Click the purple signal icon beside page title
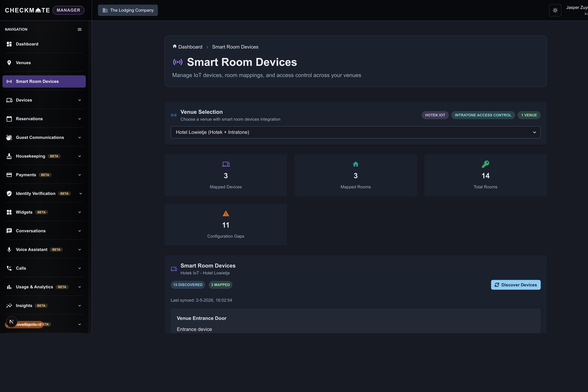 (178, 62)
